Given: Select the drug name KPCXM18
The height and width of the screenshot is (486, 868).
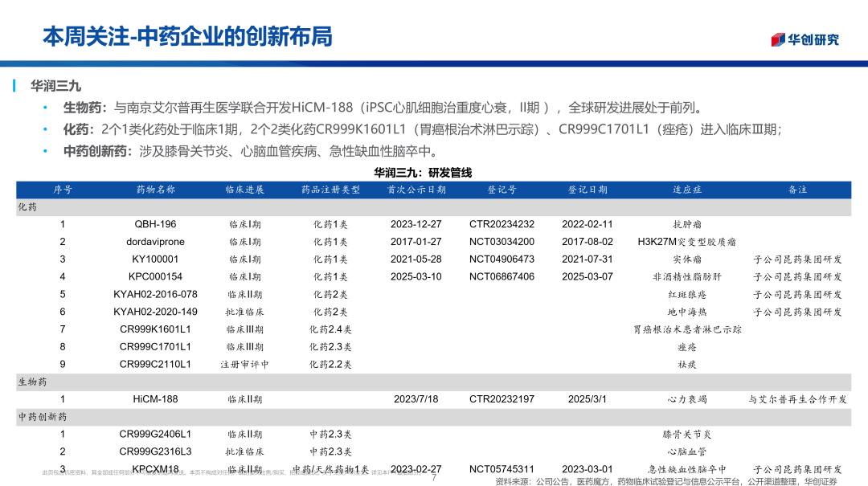Looking at the screenshot, I should [156, 469].
